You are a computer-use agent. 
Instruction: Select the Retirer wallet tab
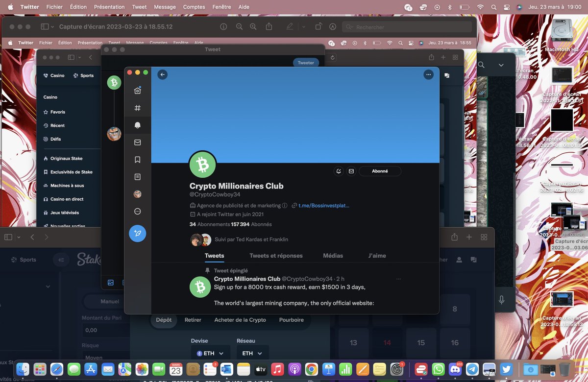193,320
